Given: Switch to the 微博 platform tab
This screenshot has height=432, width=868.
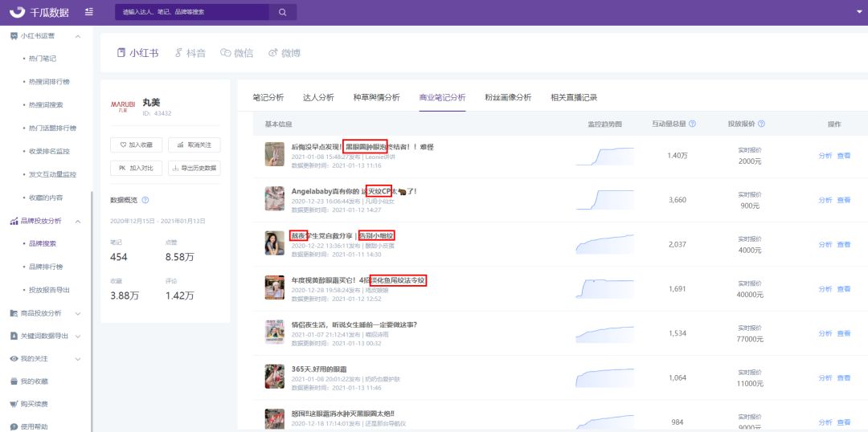Looking at the screenshot, I should tap(285, 53).
